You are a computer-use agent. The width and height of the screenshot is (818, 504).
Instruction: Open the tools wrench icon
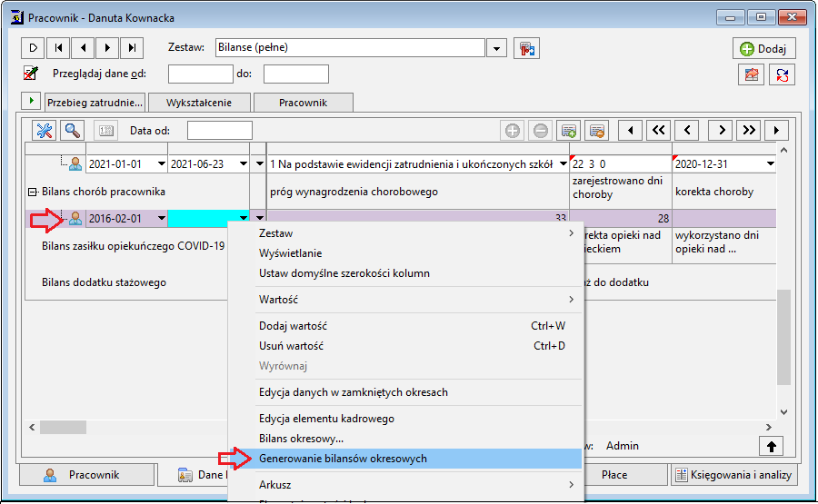click(x=45, y=130)
